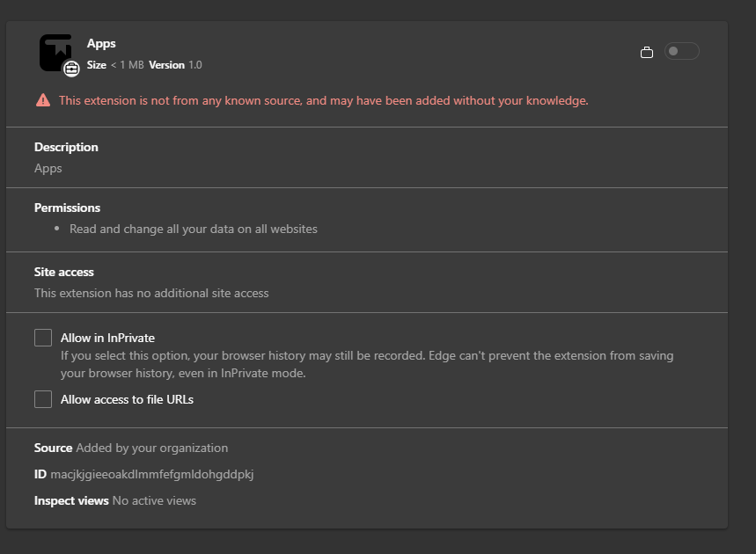The height and width of the screenshot is (554, 756).
Task: Click the No active views text
Action: [x=154, y=501]
